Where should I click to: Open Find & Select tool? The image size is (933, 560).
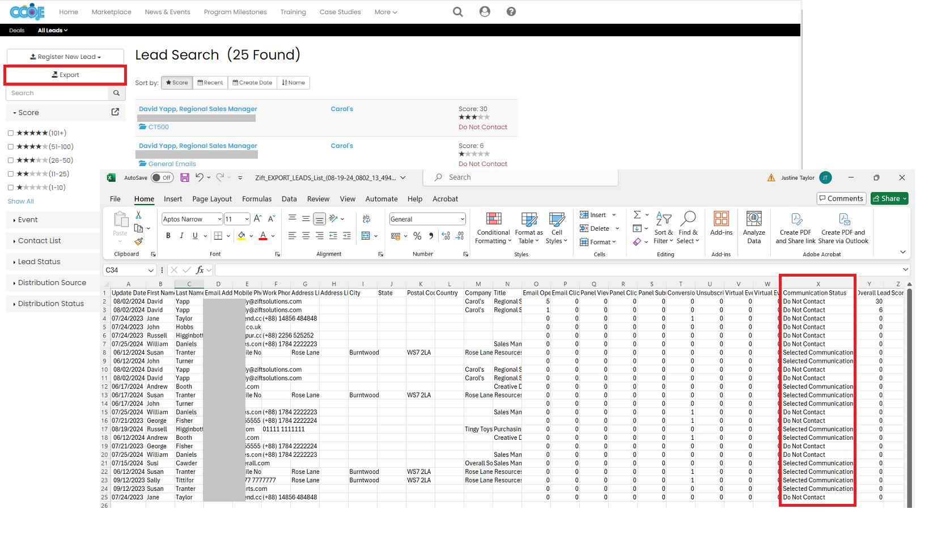tap(689, 228)
